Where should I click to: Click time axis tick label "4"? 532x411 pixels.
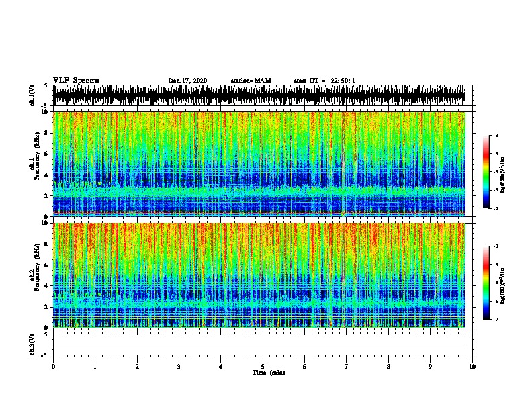[221, 367]
